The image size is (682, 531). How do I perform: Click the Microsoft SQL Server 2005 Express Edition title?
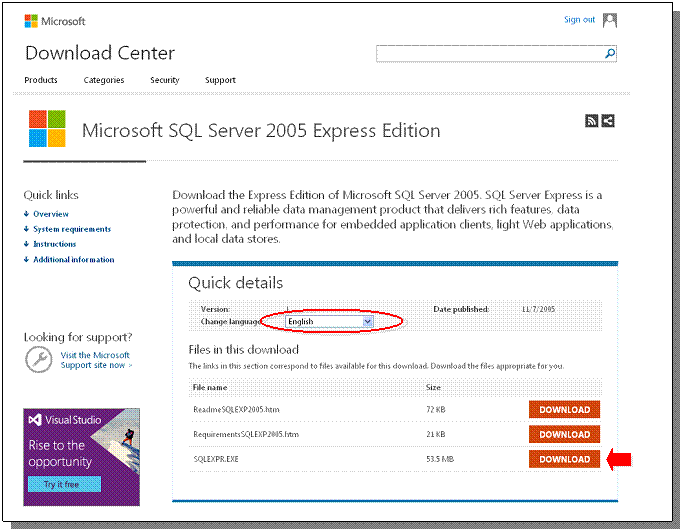(x=261, y=130)
